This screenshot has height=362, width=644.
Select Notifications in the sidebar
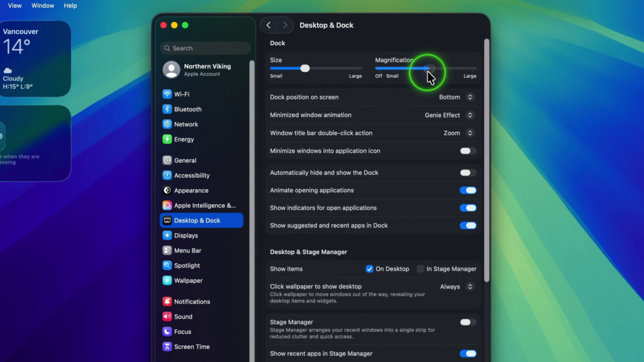201,302
